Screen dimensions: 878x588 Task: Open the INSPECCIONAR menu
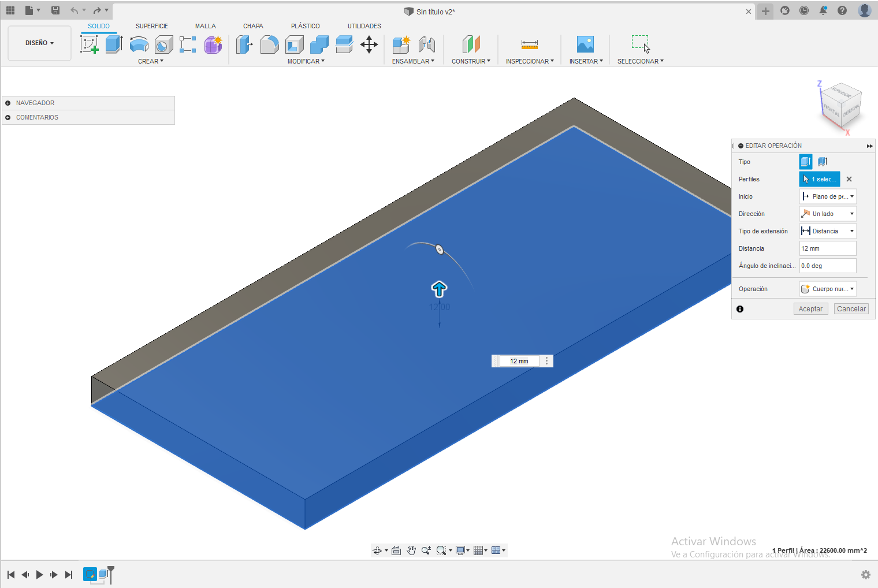[x=530, y=61]
